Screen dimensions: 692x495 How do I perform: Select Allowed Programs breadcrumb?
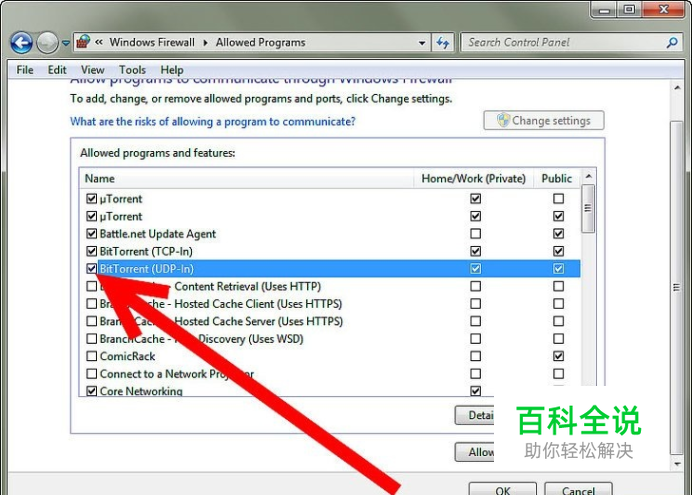click(260, 42)
